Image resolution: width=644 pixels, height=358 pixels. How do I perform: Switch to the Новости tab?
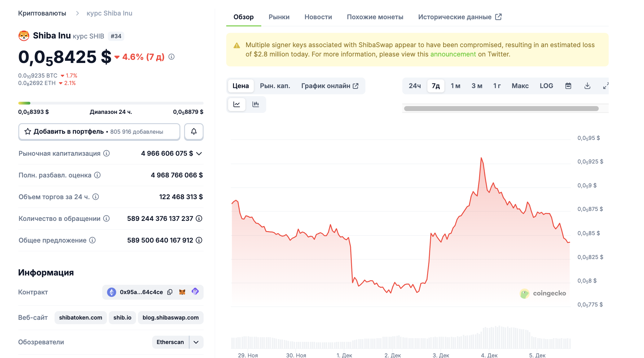[318, 17]
